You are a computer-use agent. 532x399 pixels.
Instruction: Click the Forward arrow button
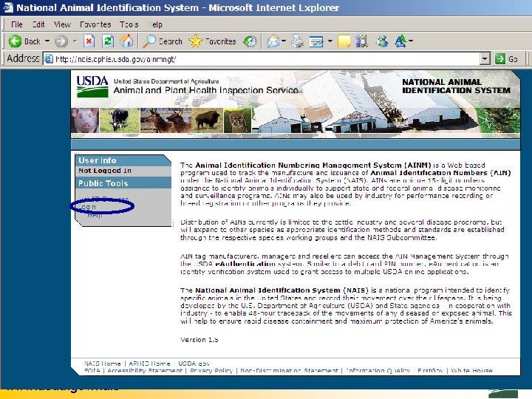pyautogui.click(x=61, y=41)
